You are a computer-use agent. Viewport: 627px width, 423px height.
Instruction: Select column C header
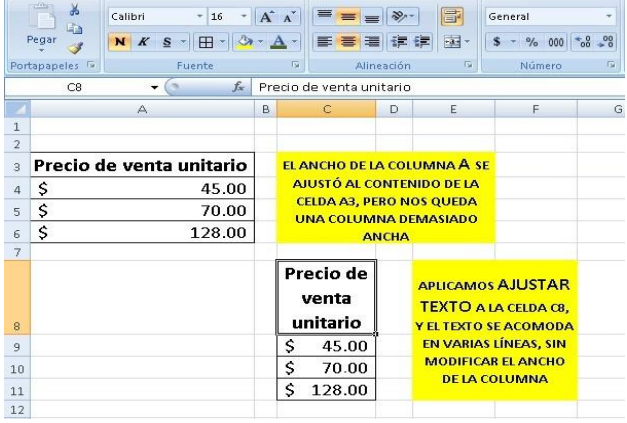[x=326, y=109]
